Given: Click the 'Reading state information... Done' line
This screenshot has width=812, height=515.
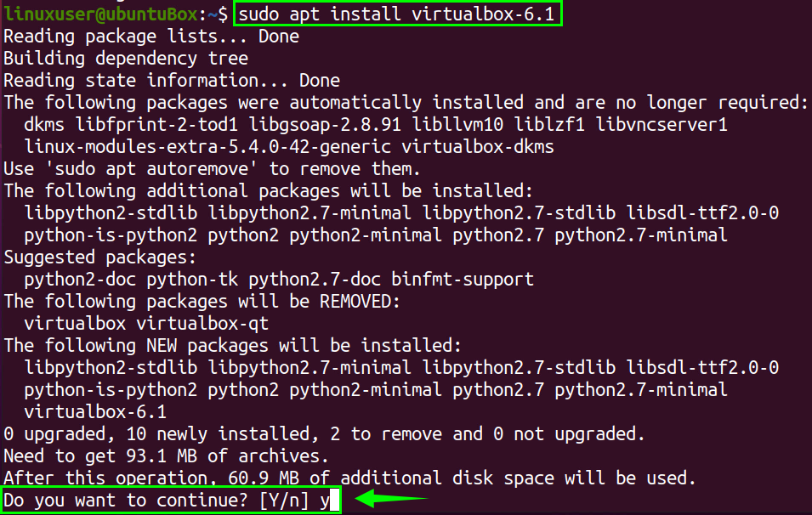Looking at the screenshot, I should 172,81.
